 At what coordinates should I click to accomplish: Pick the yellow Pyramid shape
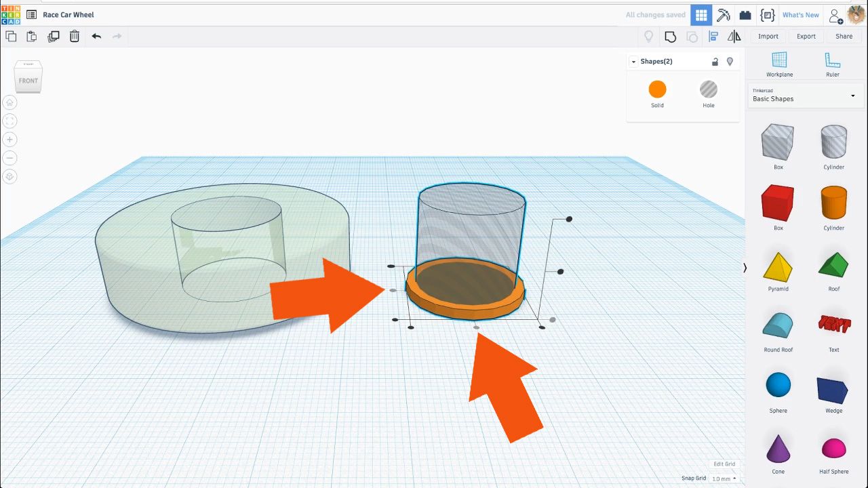[x=778, y=268]
